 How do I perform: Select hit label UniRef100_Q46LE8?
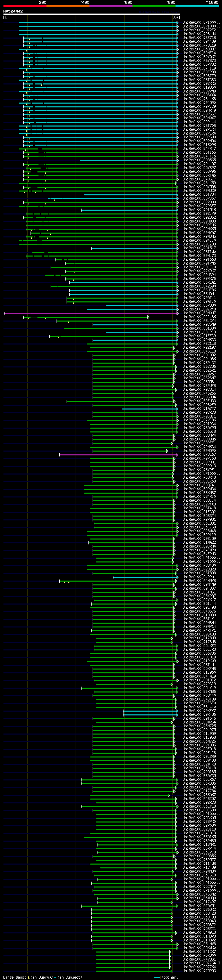199,351
